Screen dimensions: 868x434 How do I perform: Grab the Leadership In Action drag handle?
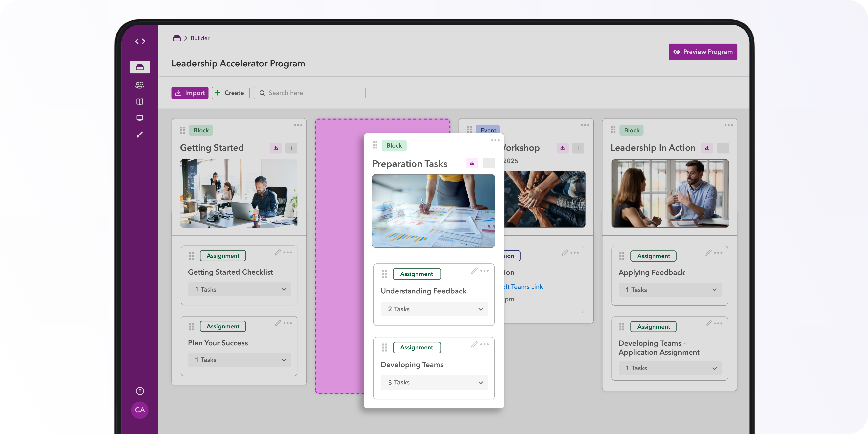613,130
